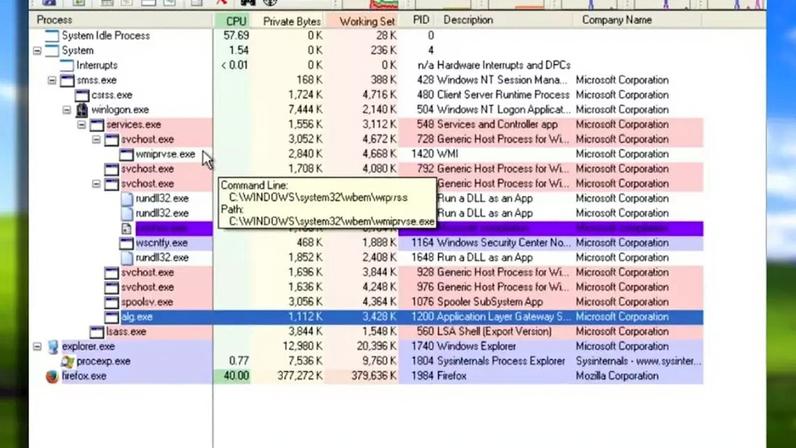Collapse the smss.exe subtree
This screenshot has width=796, height=448.
click(52, 80)
